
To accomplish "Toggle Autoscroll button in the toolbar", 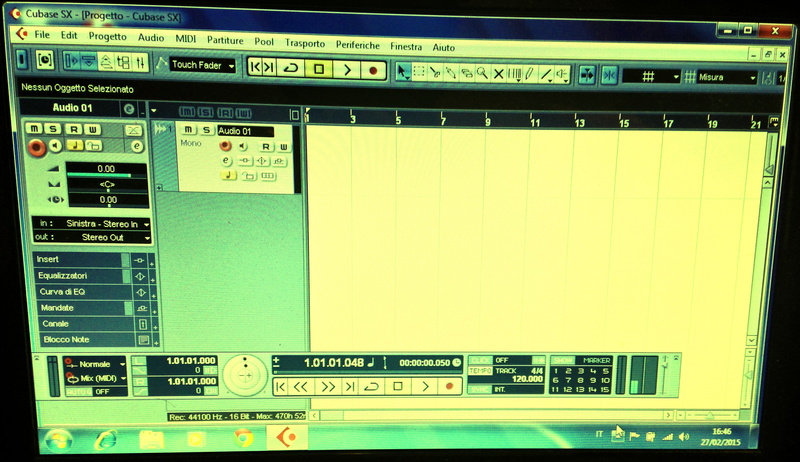I will 587,75.
